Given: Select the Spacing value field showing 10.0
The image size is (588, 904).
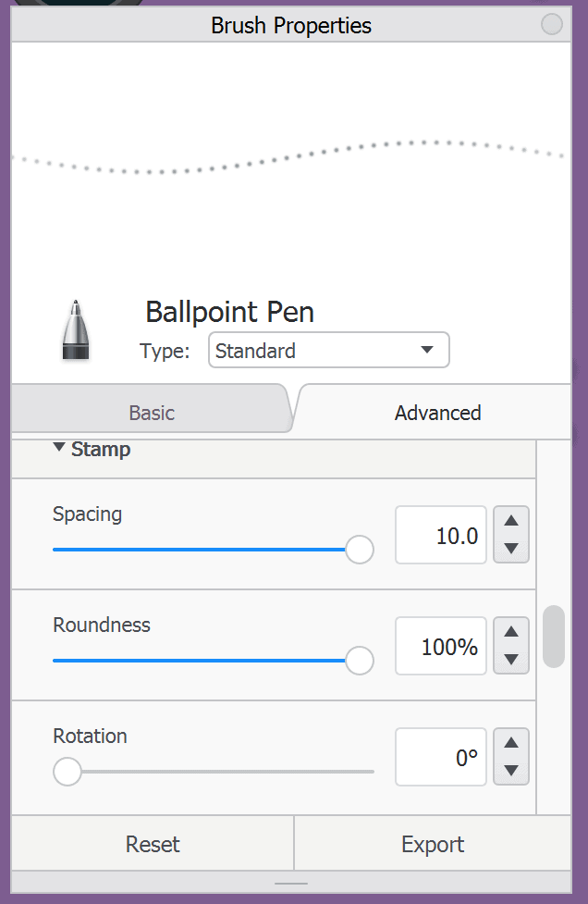Looking at the screenshot, I should coord(441,535).
